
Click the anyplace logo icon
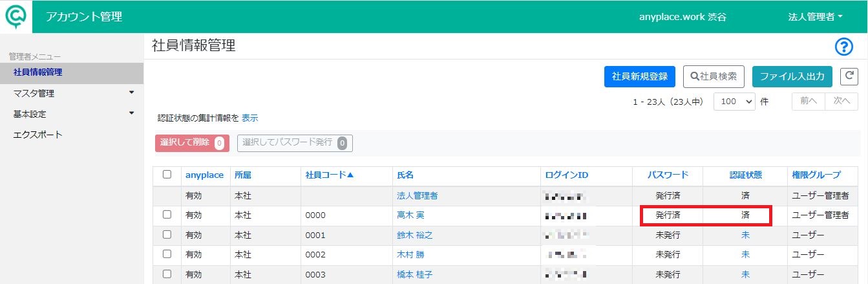[16, 16]
